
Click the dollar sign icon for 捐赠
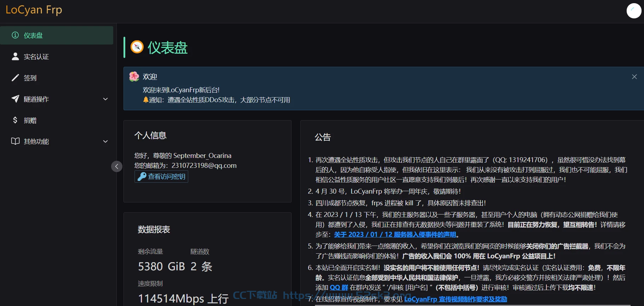(x=15, y=120)
